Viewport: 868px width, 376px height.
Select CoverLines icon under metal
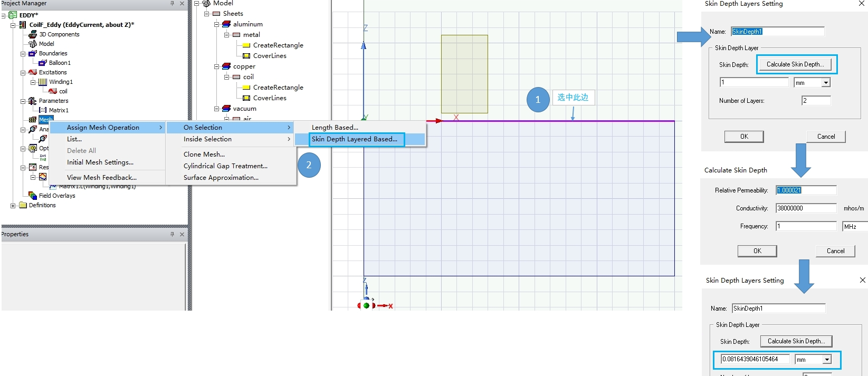(246, 56)
